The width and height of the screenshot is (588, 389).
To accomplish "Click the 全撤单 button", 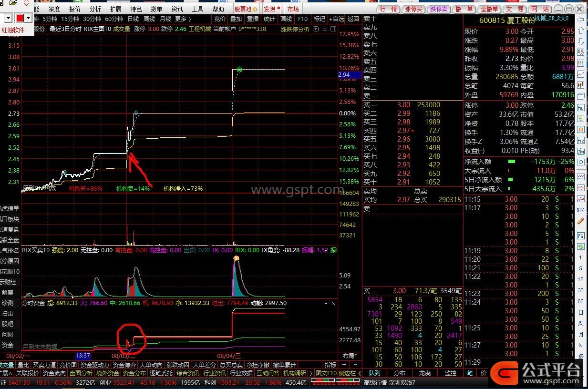I will click(489, 9).
